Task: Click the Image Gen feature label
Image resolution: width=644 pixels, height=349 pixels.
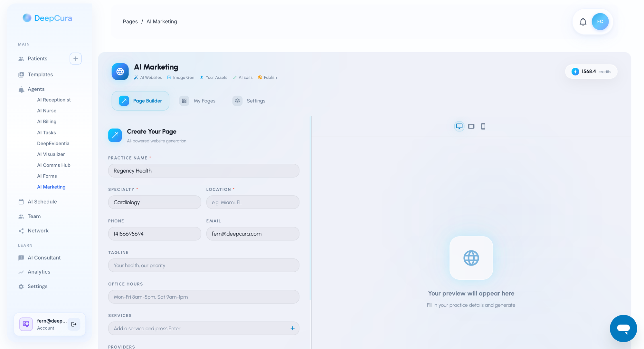Action: coord(181,78)
